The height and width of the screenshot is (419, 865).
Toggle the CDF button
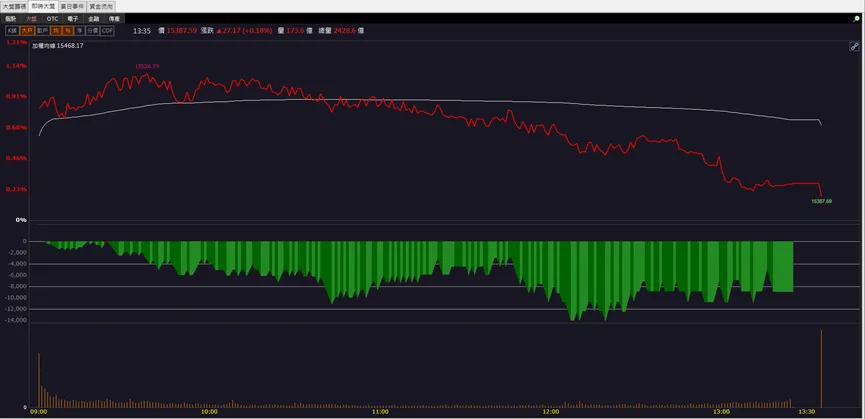pyautogui.click(x=107, y=31)
